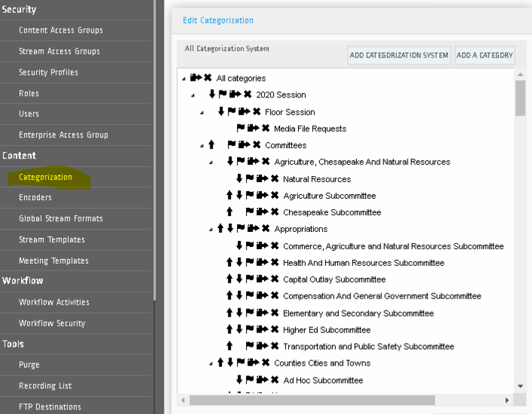
Task: Move Elementary and Secondary Subcommittee down with arrow
Action: coord(239,313)
